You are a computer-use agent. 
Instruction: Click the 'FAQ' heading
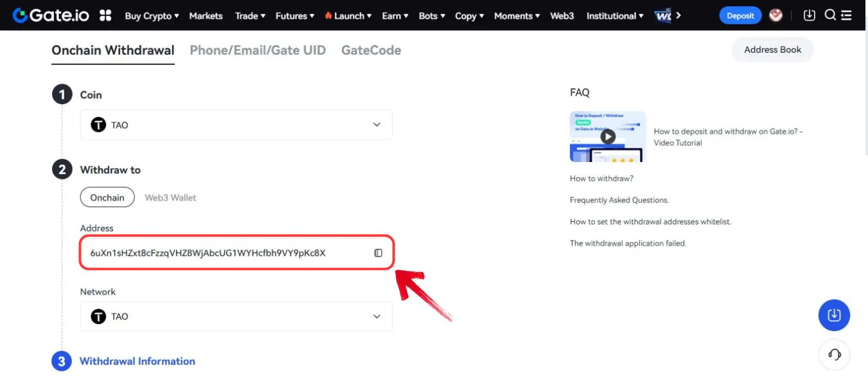(580, 93)
